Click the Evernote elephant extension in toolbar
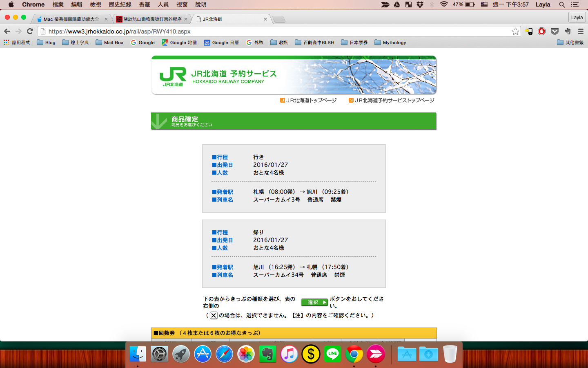The image size is (588, 368). 568,31
